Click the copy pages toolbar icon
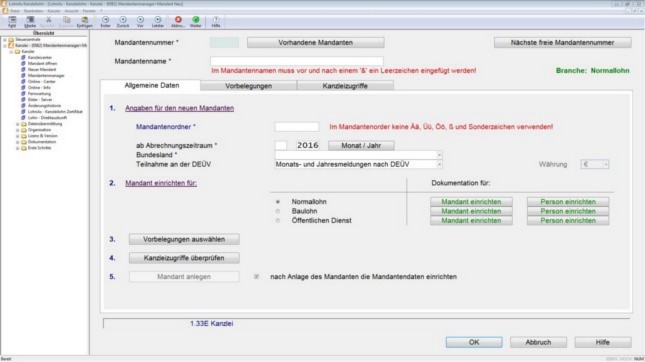 point(66,20)
